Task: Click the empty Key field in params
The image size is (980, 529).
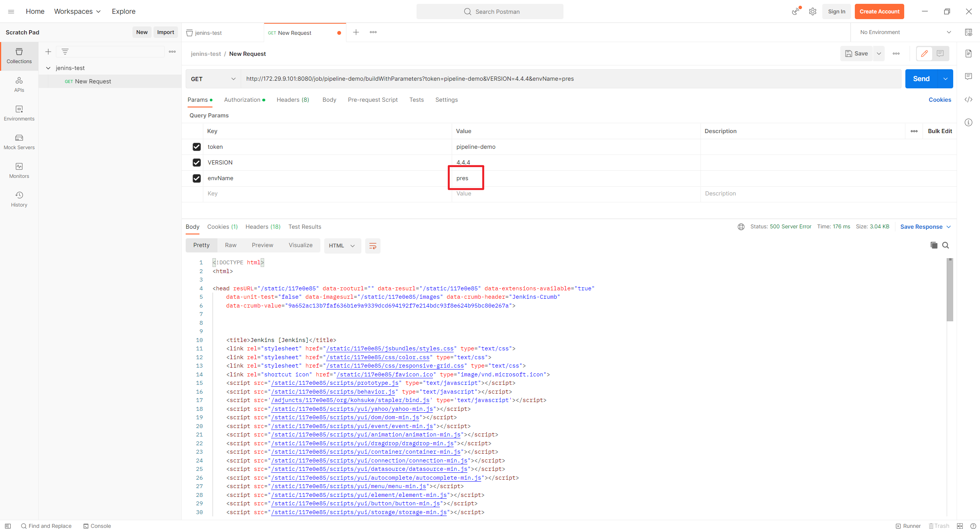Action: coord(327,194)
